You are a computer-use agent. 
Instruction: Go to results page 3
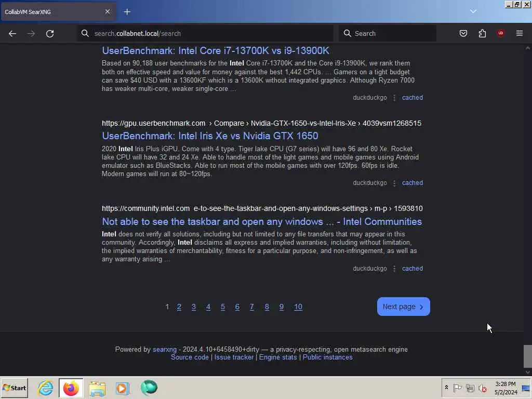point(193,307)
